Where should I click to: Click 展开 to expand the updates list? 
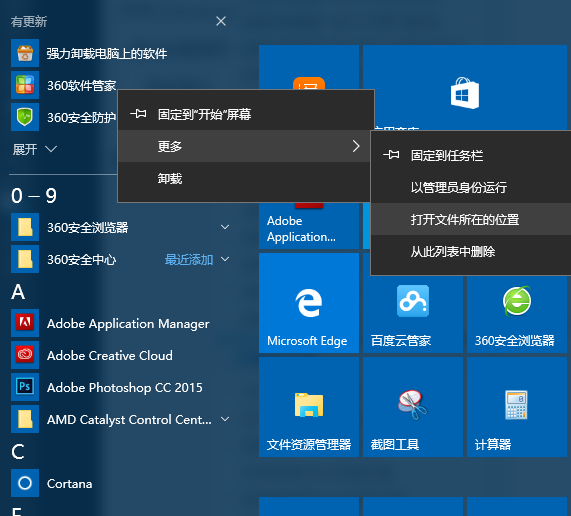(x=35, y=149)
